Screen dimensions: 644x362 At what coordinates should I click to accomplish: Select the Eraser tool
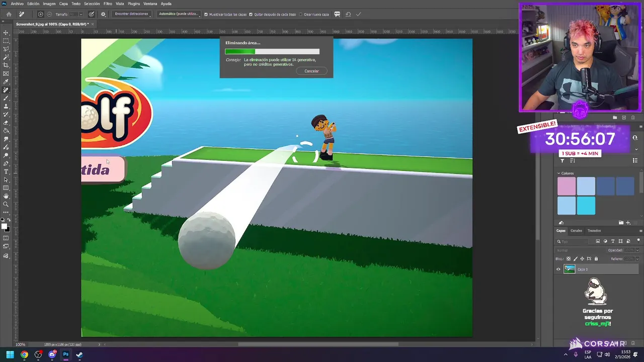tap(6, 123)
